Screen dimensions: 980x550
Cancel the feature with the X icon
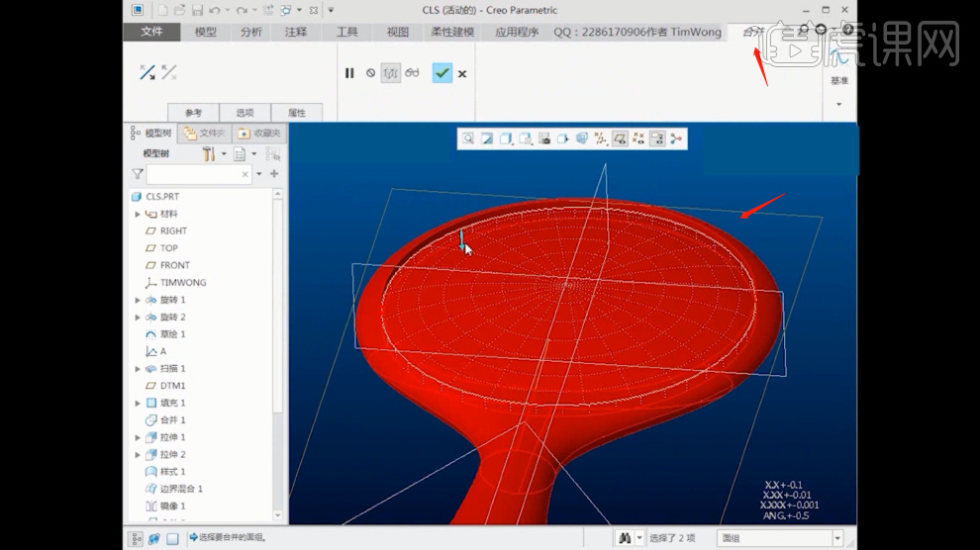point(462,73)
